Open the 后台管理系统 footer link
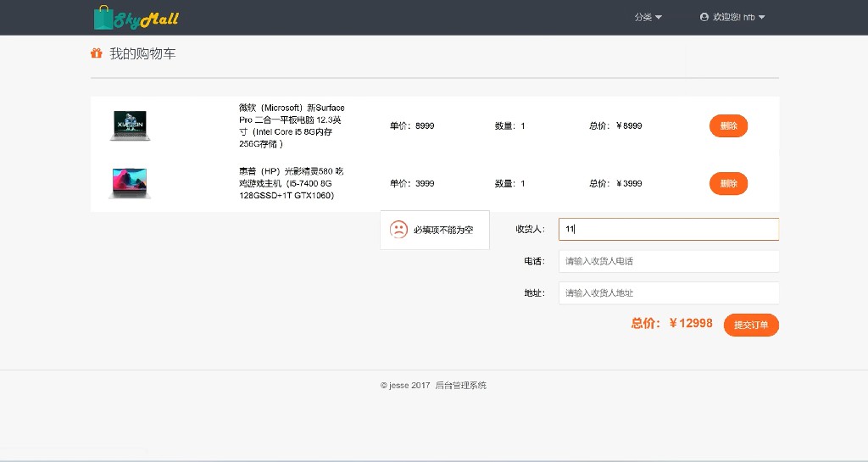Screen dimensions: 868x462 [460, 386]
